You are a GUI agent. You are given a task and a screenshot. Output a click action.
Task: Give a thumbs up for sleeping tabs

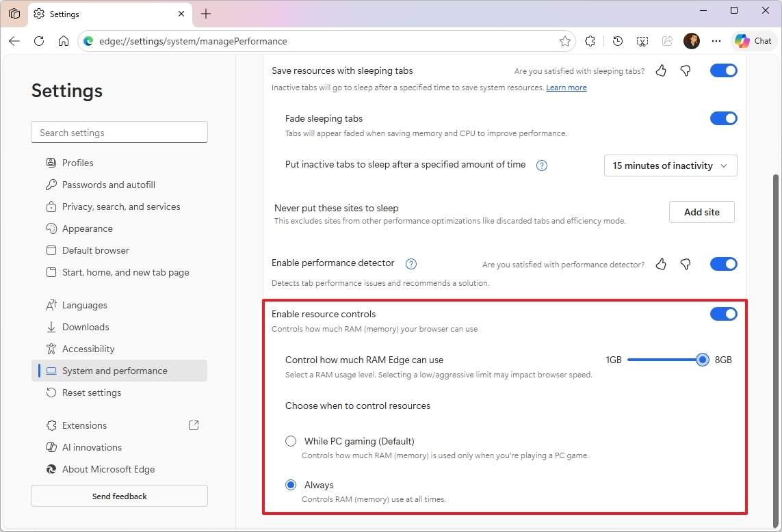(660, 70)
